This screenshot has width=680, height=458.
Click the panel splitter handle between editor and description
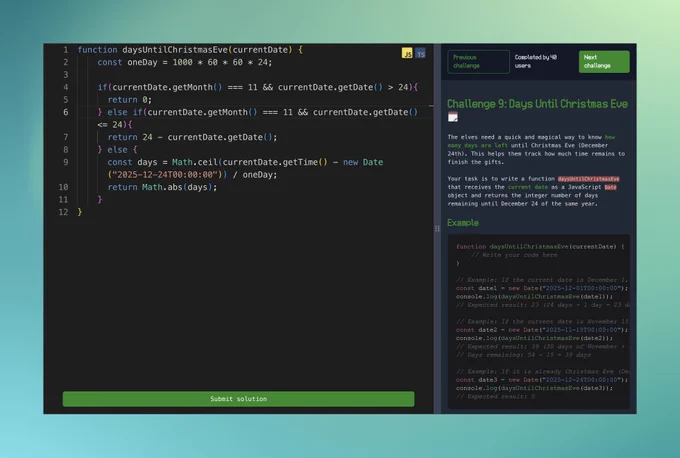coord(437,229)
